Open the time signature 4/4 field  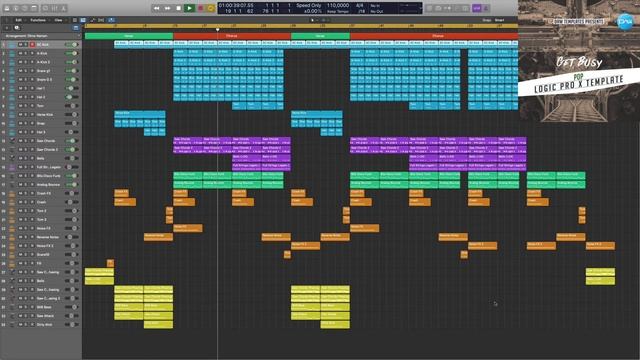pyautogui.click(x=360, y=5)
